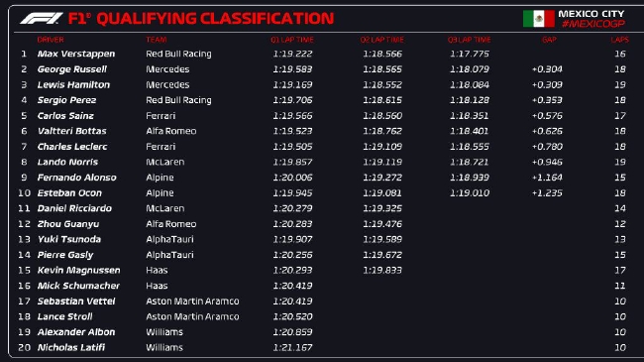Image resolution: width=644 pixels, height=362 pixels.
Task: Click the Q1 LAP TIME column header
Action: point(292,40)
